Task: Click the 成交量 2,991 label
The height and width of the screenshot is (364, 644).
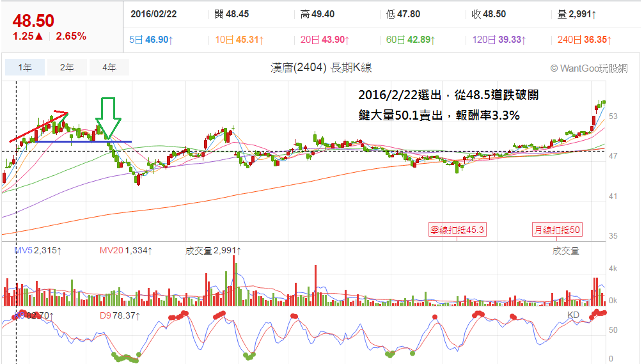Action: (213, 250)
